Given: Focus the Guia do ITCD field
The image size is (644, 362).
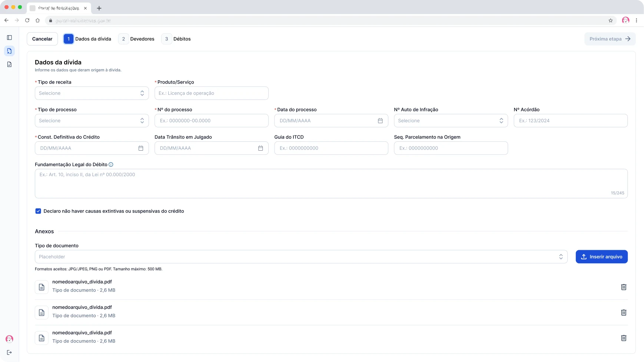Looking at the screenshot, I should tap(331, 148).
